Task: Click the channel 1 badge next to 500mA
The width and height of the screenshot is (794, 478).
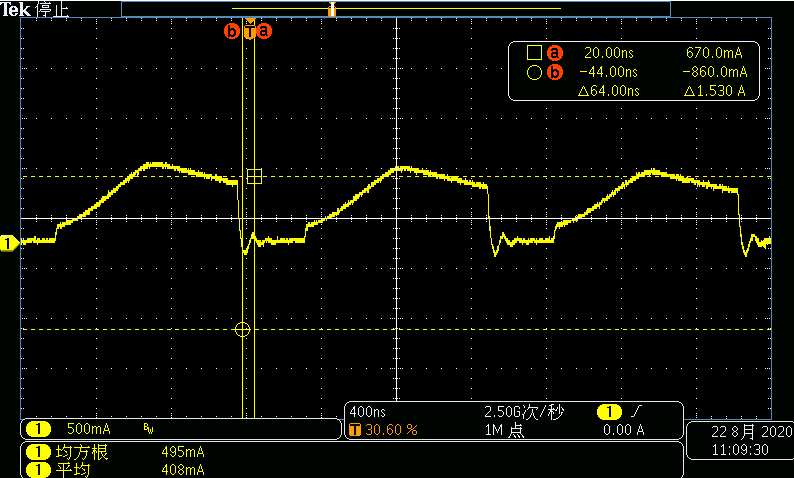Action: tap(38, 429)
